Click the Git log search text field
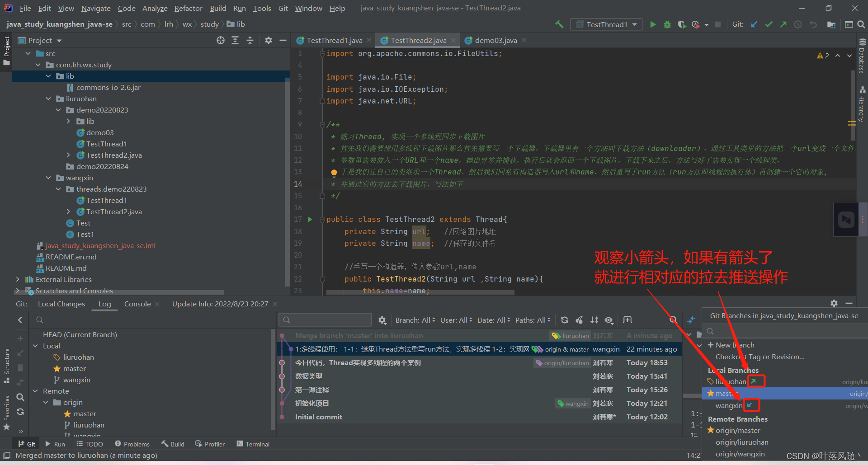This screenshot has height=465, width=868. click(325, 320)
